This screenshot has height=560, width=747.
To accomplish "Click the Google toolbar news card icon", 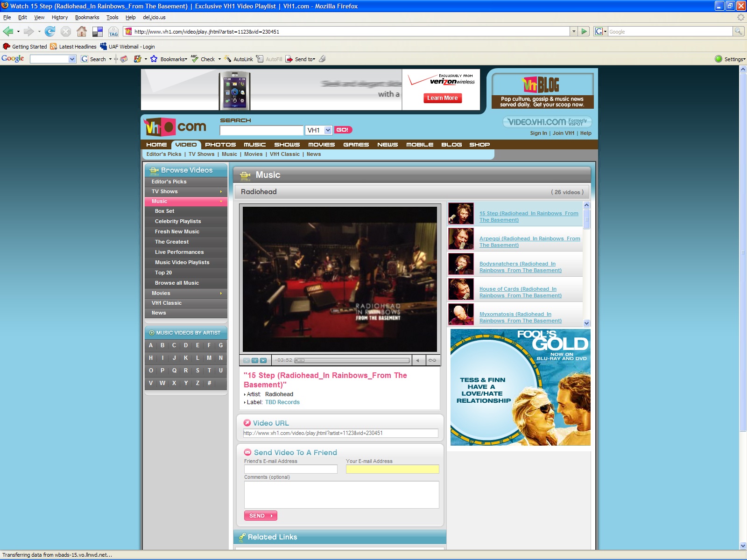I will [x=124, y=59].
